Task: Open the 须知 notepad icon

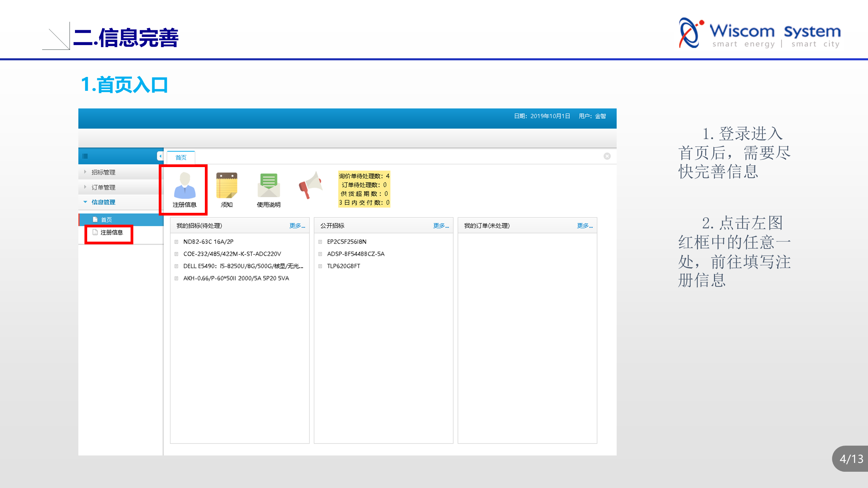Action: click(x=227, y=185)
